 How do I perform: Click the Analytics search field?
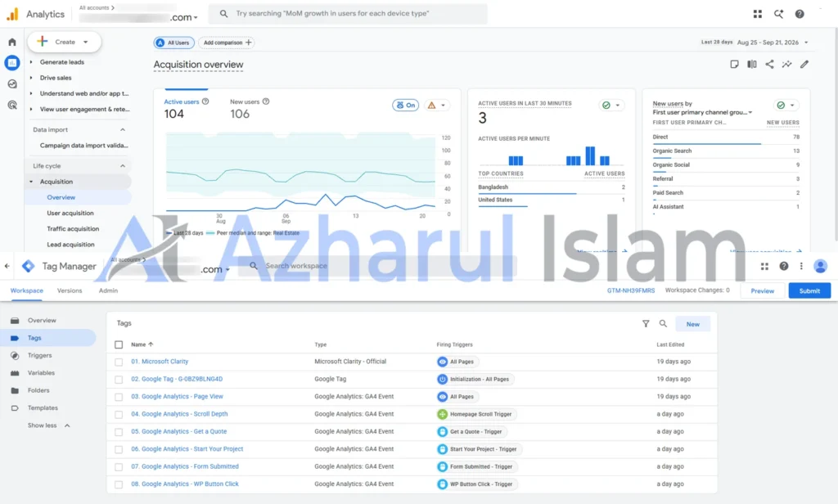click(347, 13)
